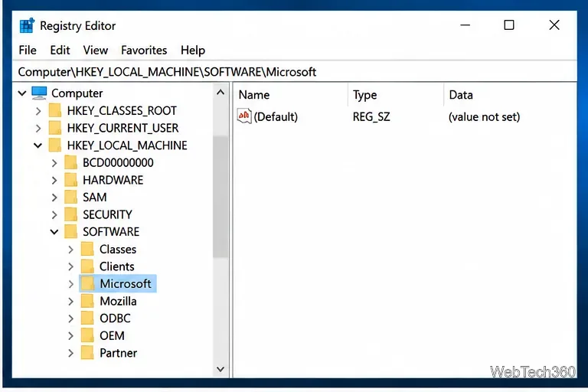Screen dimensions: 588x392
Task: Select the ODBC key label
Action: click(x=115, y=318)
